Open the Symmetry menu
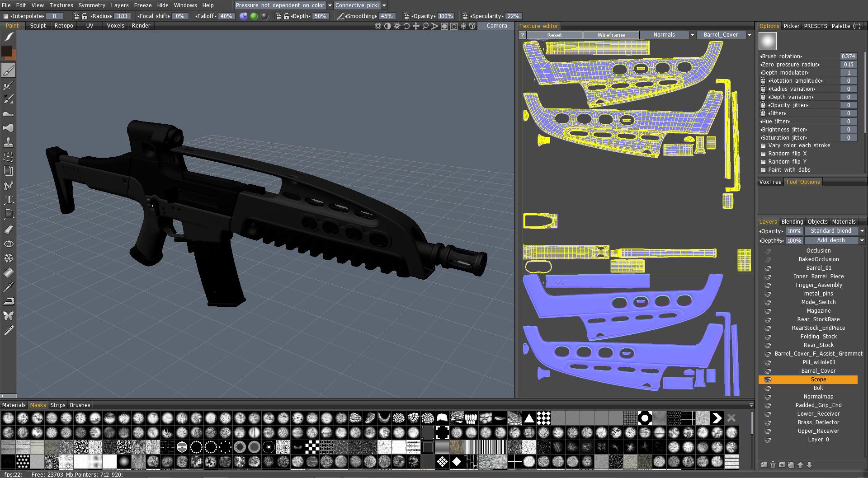The height and width of the screenshot is (478, 868). pyautogui.click(x=92, y=5)
